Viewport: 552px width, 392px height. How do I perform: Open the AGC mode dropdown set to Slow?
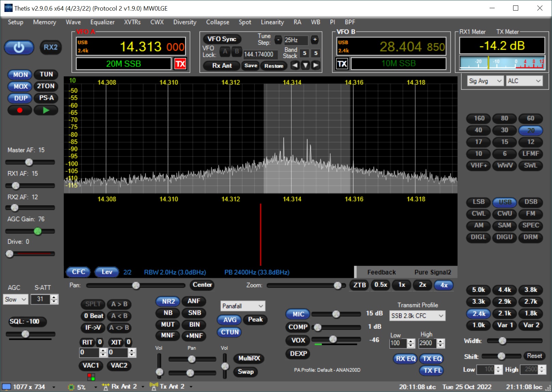pyautogui.click(x=15, y=299)
